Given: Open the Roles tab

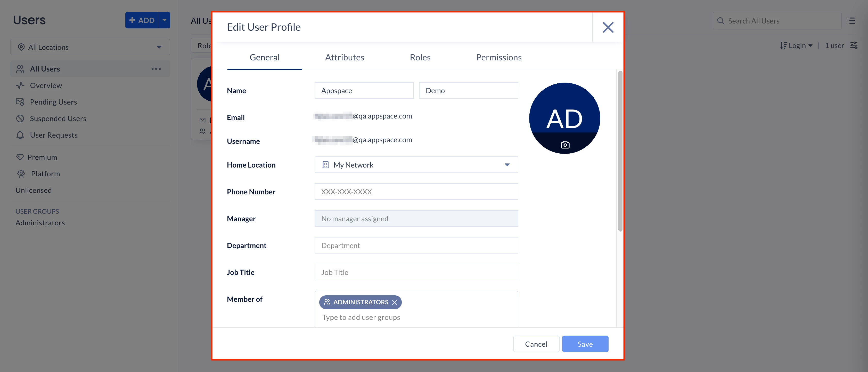Looking at the screenshot, I should coord(420,58).
